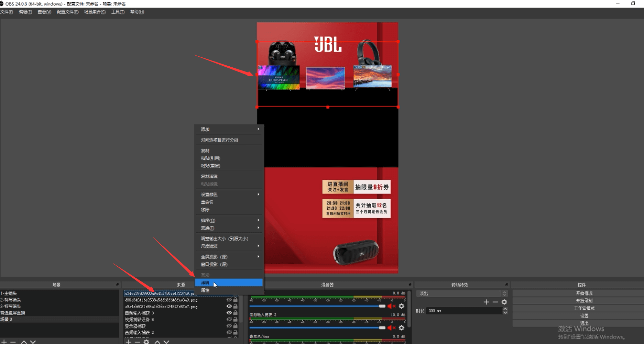
Task: Adjust volume slider of channel above 音频输入捕获 3
Action: coord(317,306)
